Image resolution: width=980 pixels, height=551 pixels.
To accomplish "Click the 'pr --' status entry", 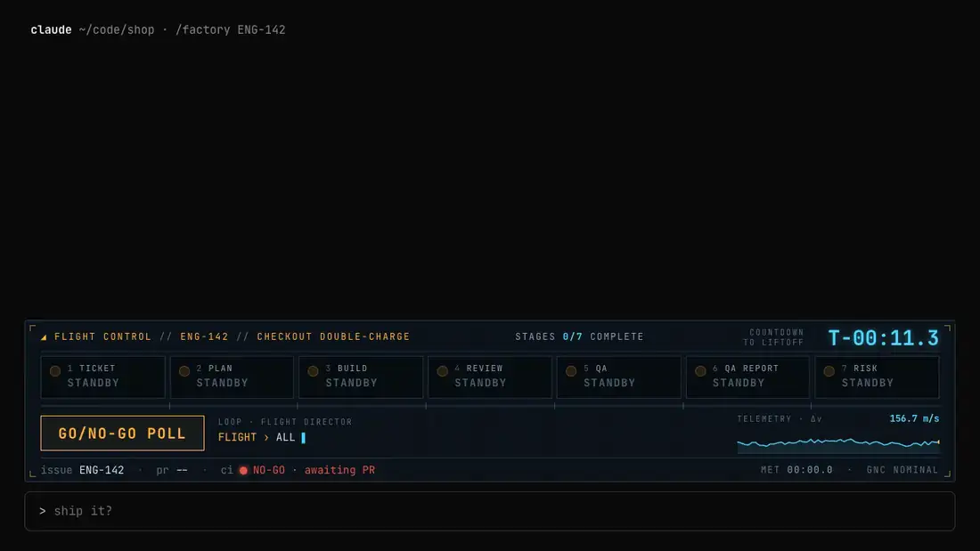I will pyautogui.click(x=172, y=470).
